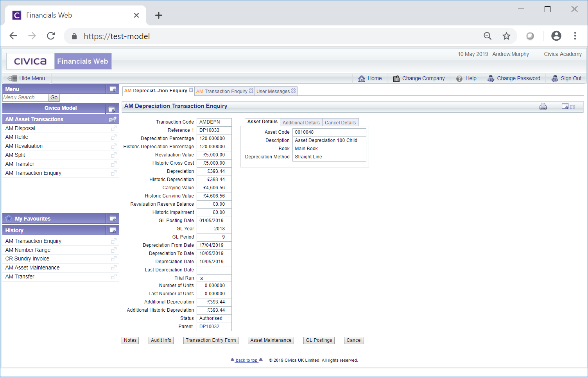This screenshot has width=588, height=377.
Task: Click the Asset Maintenance button
Action: 271,340
